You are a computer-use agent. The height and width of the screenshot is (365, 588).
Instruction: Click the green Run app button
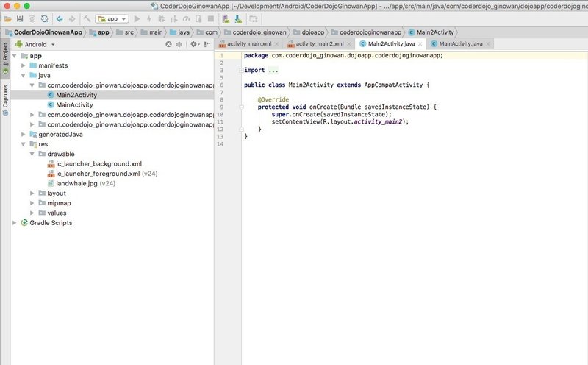[x=137, y=19]
